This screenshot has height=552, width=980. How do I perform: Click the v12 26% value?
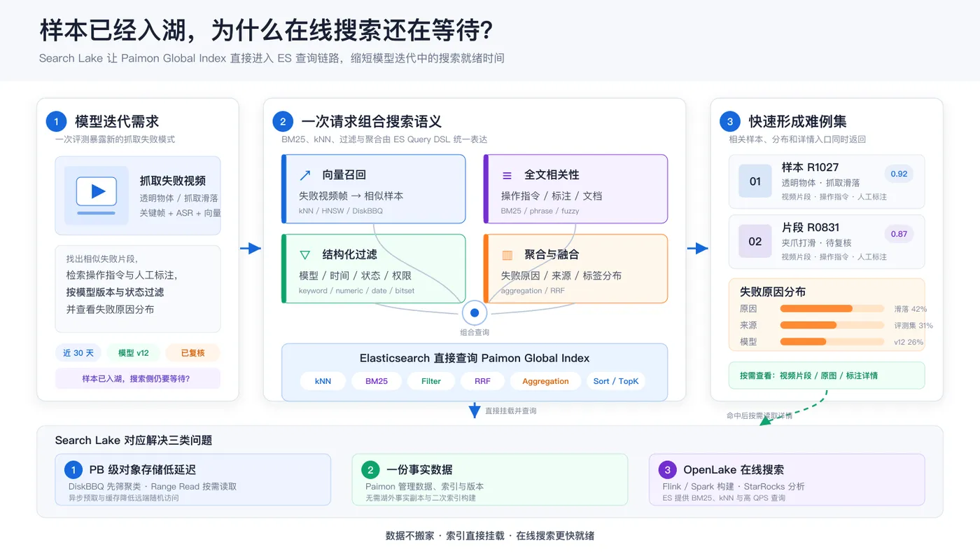pyautogui.click(x=909, y=342)
